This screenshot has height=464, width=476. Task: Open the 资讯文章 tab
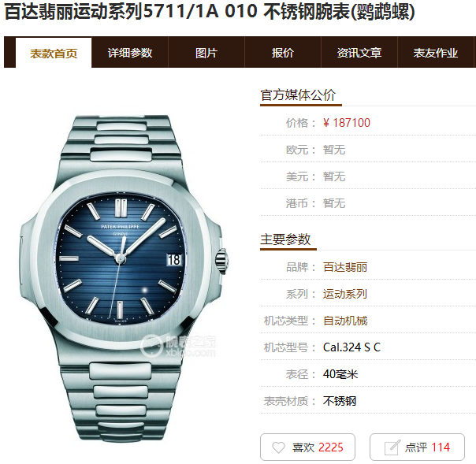[x=359, y=53]
